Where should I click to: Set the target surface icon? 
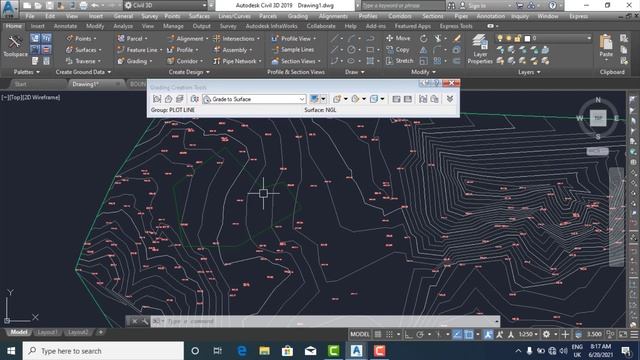(x=168, y=99)
